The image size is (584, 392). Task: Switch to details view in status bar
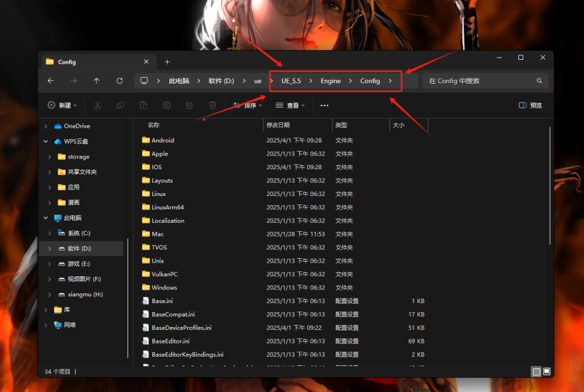pos(536,371)
